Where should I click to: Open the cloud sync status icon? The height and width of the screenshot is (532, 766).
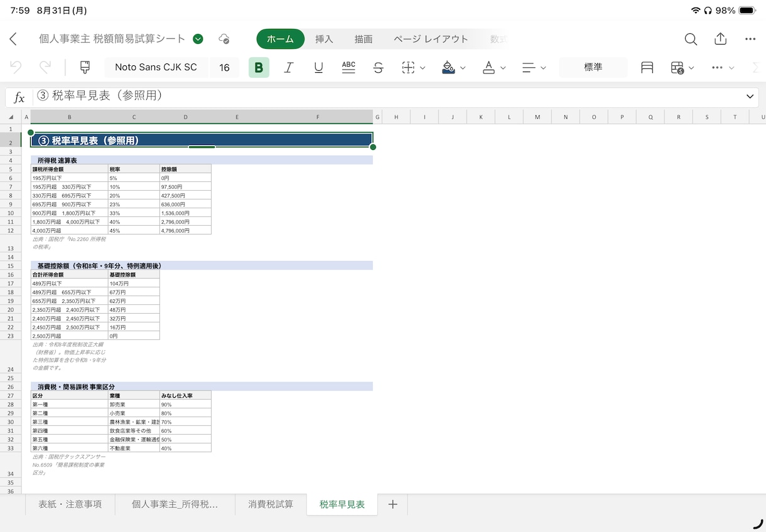[224, 39]
